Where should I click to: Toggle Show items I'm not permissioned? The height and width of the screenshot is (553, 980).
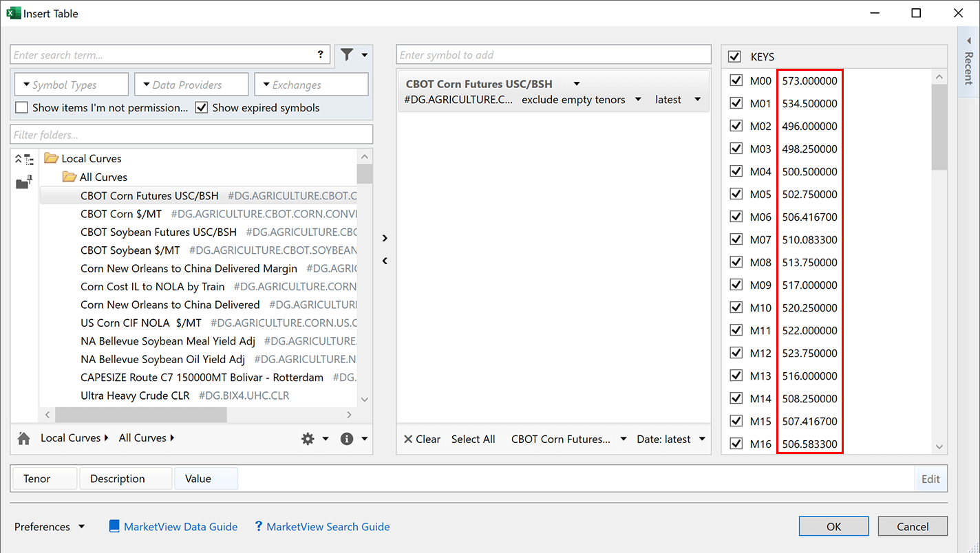[21, 107]
